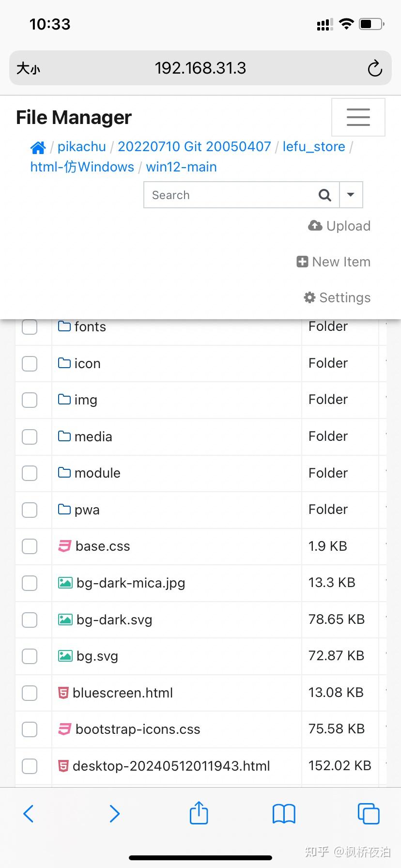Click the HTML icon next to bluescreen.html

(x=63, y=693)
